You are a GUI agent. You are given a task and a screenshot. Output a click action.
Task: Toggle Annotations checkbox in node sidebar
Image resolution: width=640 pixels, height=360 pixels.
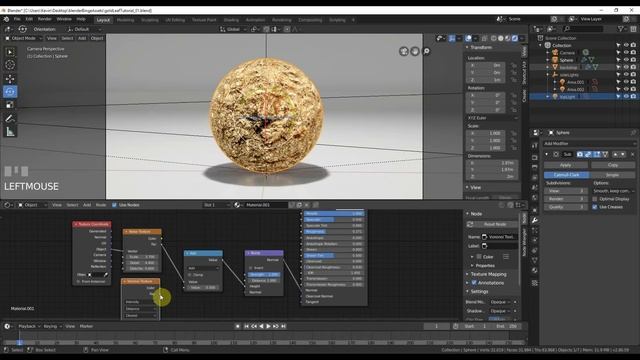pyautogui.click(x=474, y=282)
